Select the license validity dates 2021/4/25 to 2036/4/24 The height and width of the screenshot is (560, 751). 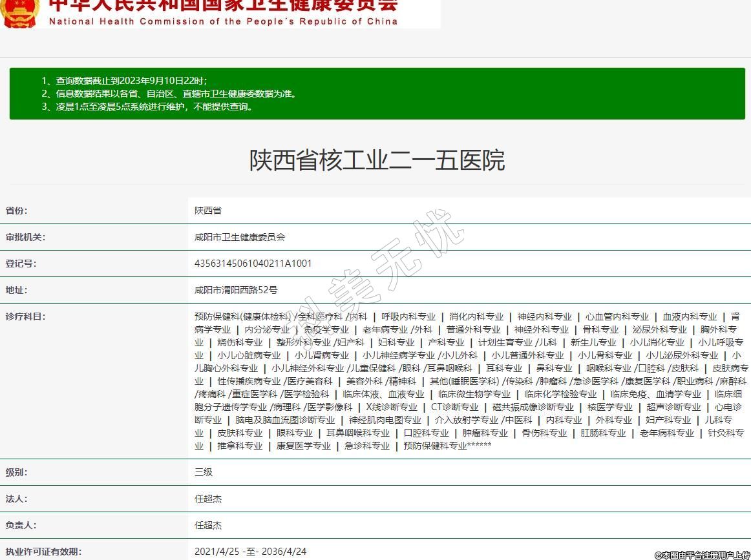250,552
